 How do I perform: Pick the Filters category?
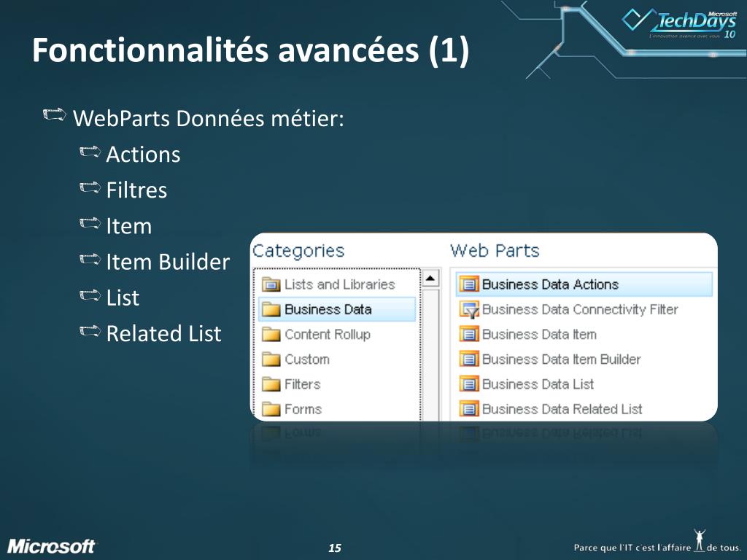[337, 384]
